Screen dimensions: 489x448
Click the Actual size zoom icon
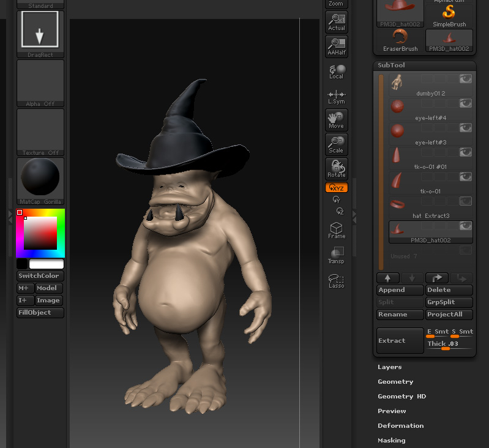click(337, 22)
